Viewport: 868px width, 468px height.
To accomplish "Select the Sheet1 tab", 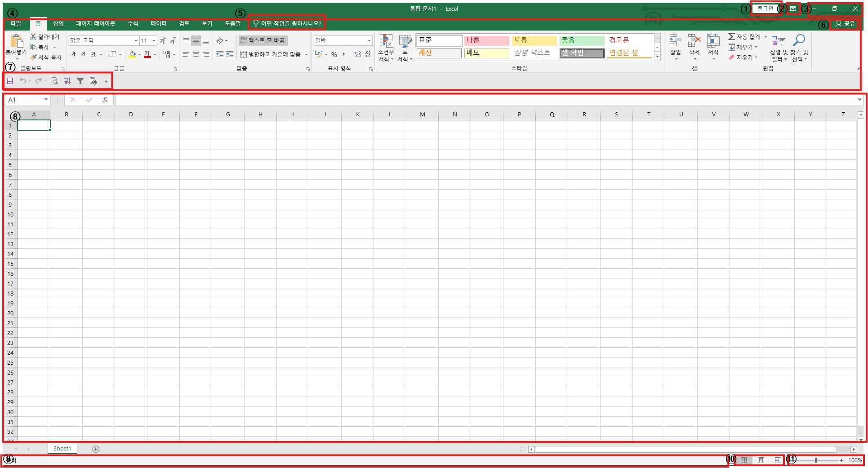I will click(x=62, y=449).
